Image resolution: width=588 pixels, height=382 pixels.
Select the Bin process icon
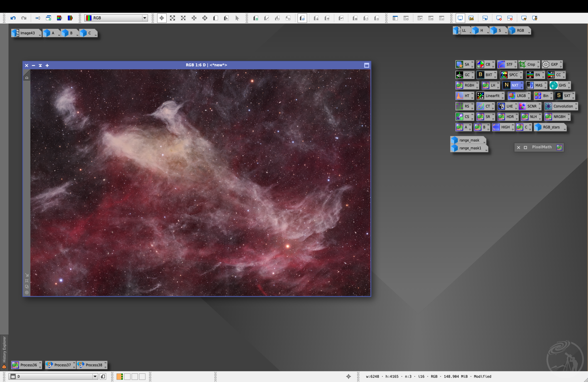point(543,96)
